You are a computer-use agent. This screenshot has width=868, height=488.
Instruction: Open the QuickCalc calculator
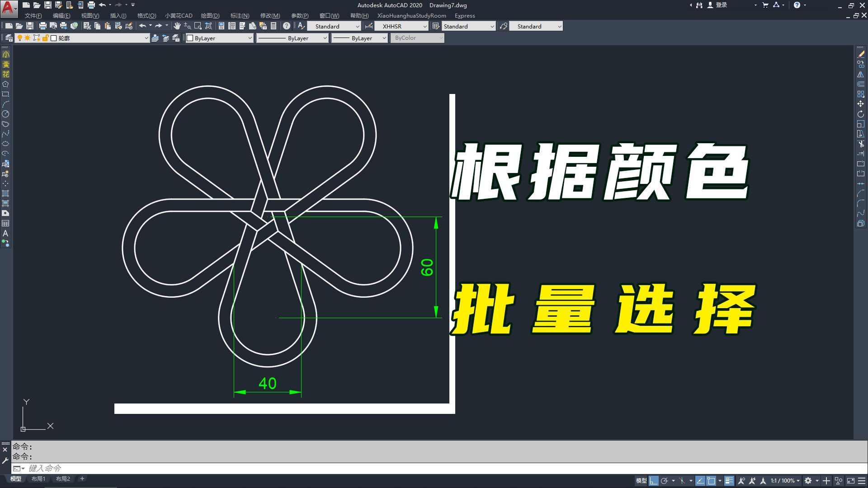(x=274, y=26)
